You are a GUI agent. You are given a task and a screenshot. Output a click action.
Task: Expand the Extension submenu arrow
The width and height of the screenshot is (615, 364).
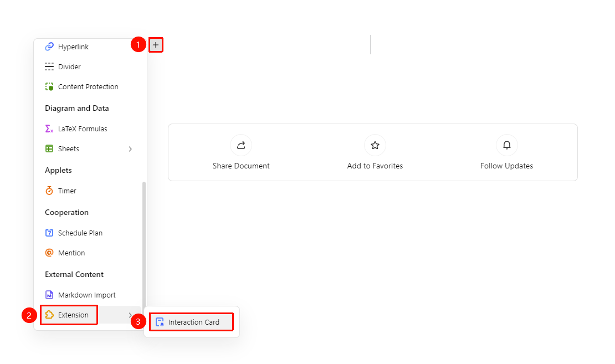click(130, 315)
